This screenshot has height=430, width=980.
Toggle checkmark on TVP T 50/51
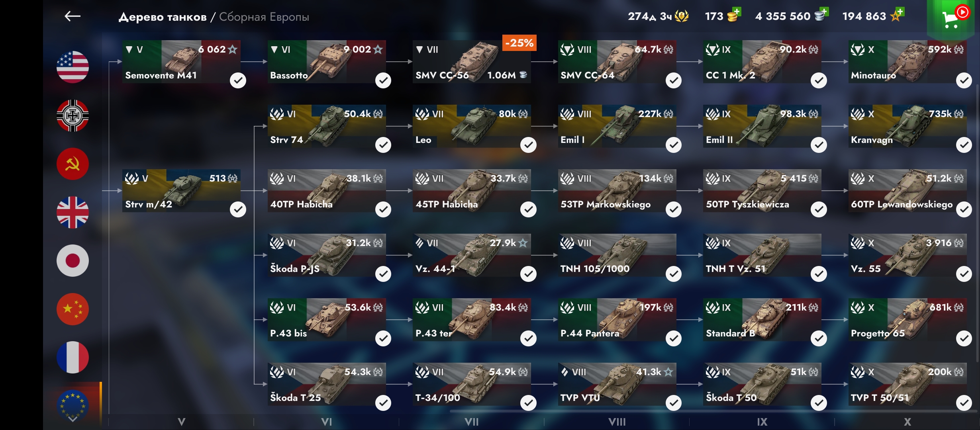point(964,403)
